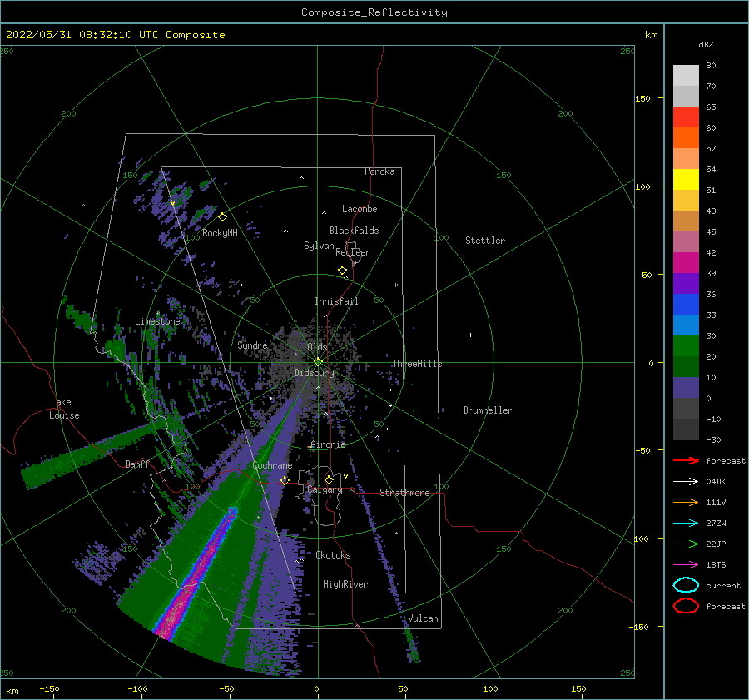Viewport: 749px width, 700px height.
Task: Click the Cochrane label
Action: [x=272, y=465]
